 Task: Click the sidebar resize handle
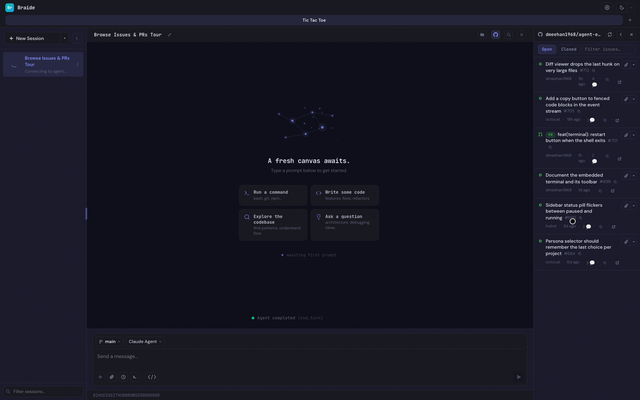click(86, 213)
